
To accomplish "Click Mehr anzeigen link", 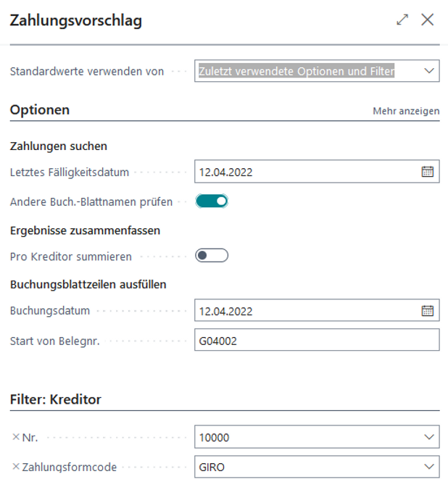I will tap(406, 111).
